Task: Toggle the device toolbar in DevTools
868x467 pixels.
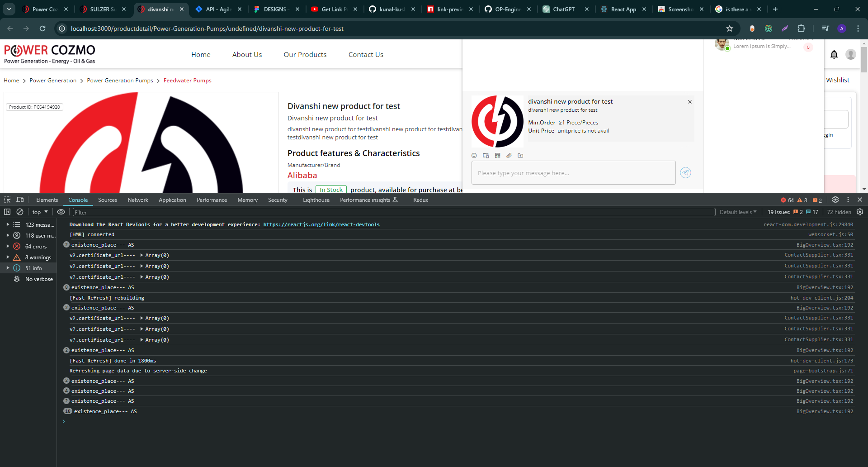Action: click(x=20, y=200)
